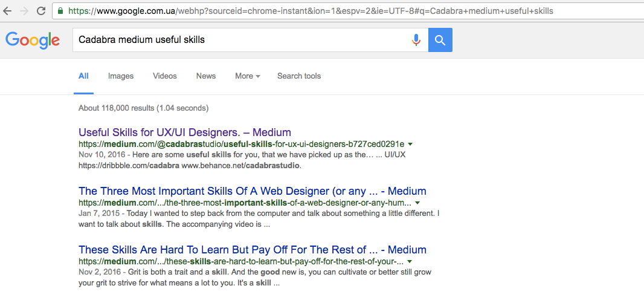This screenshot has width=644, height=300.
Task: Reload the page with the refresh icon
Action: click(41, 11)
